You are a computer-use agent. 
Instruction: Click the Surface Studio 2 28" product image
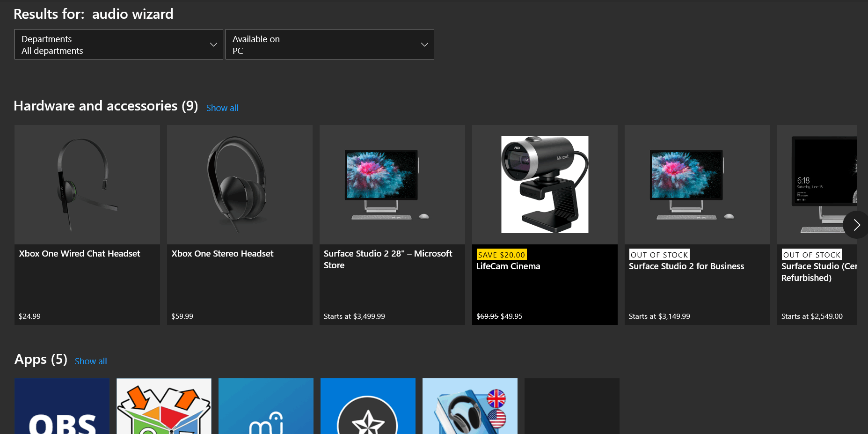pos(392,184)
